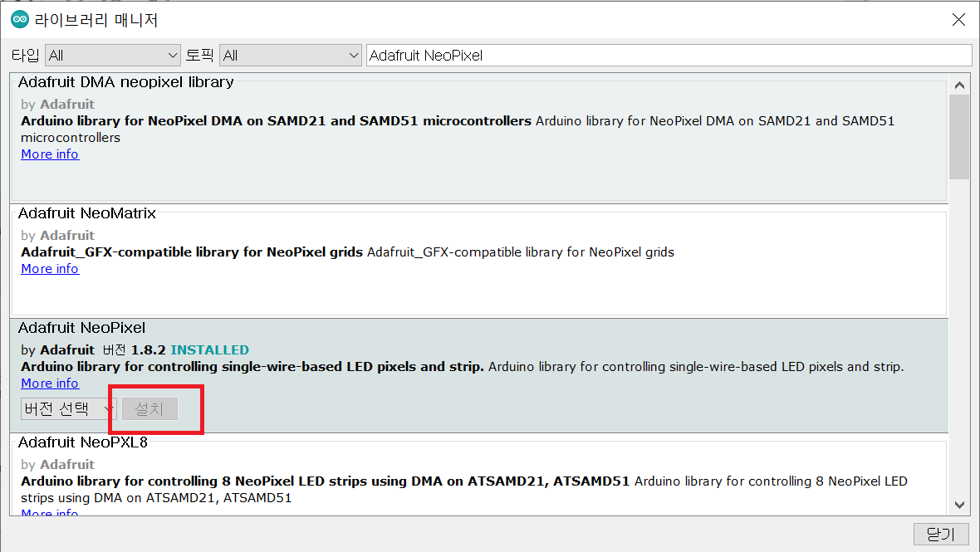This screenshot has width=980, height=552.
Task: Click the Adafruit NeoPixel search field
Action: click(x=669, y=56)
